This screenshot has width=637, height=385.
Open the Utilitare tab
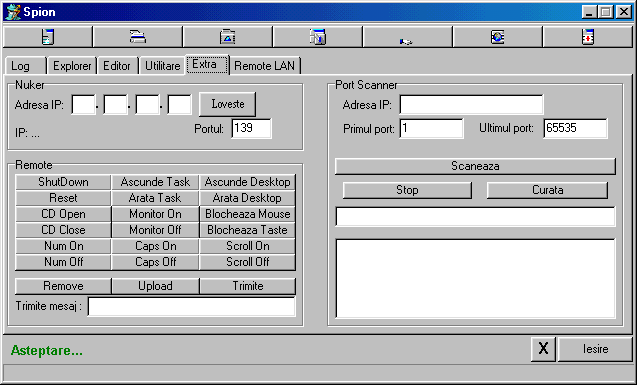click(x=162, y=66)
